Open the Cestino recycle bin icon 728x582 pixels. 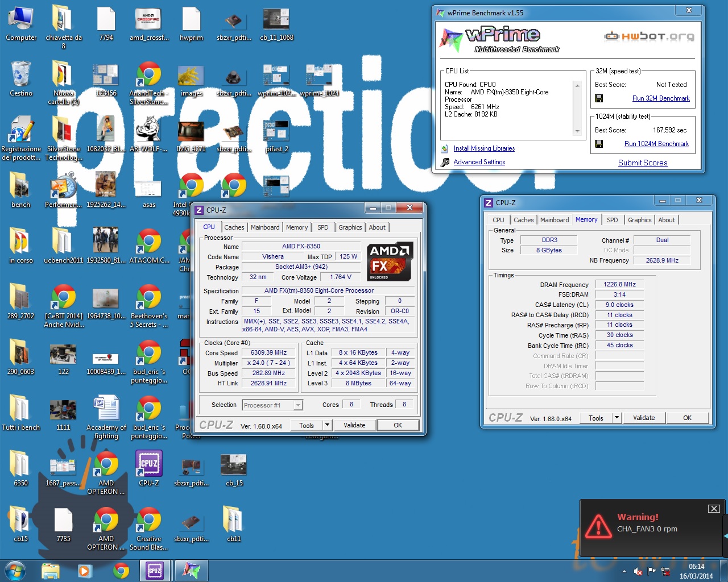21,79
